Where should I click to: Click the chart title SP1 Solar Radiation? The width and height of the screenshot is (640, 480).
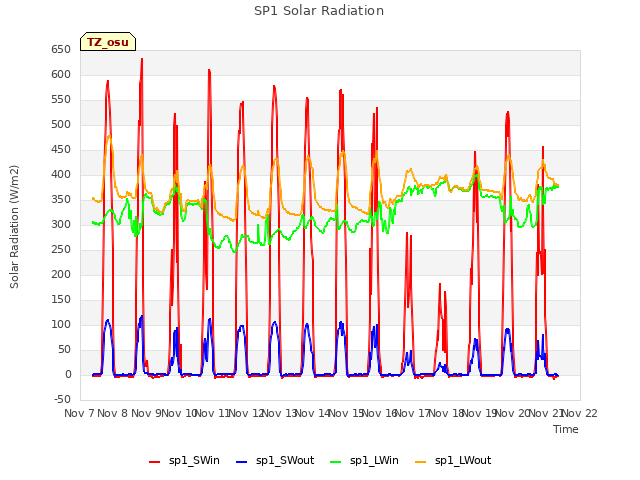(319, 11)
